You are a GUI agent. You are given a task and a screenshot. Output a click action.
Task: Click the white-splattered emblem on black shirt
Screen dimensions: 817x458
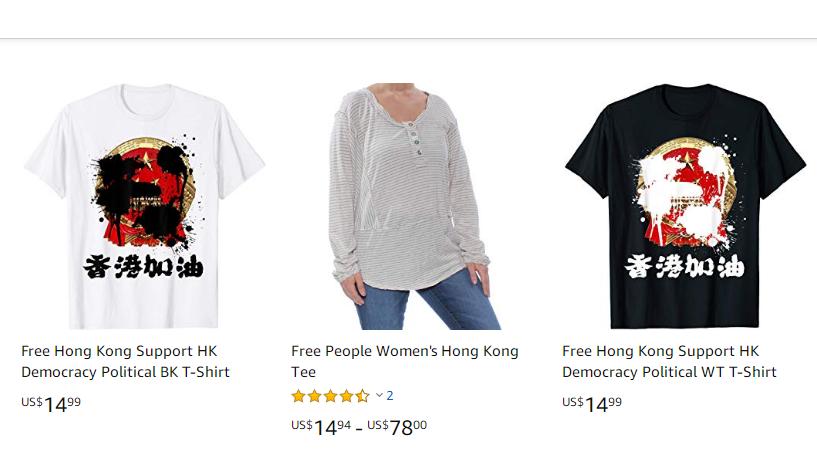point(687,193)
